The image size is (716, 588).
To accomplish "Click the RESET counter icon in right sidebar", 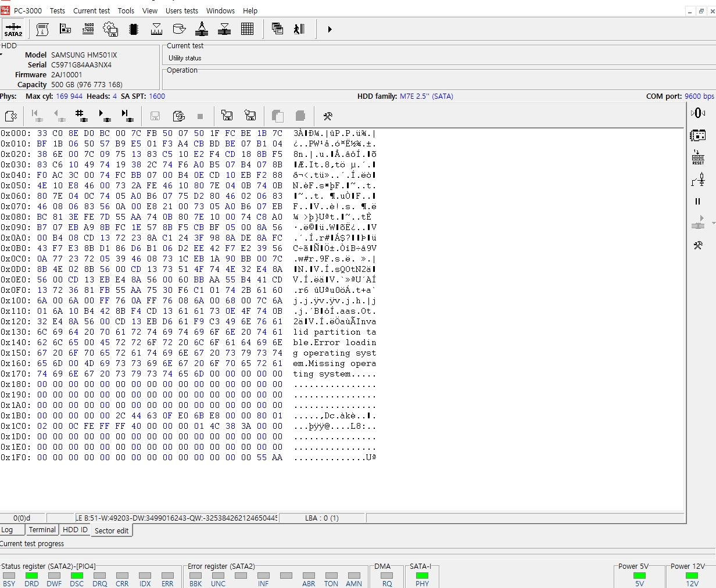I will click(698, 157).
